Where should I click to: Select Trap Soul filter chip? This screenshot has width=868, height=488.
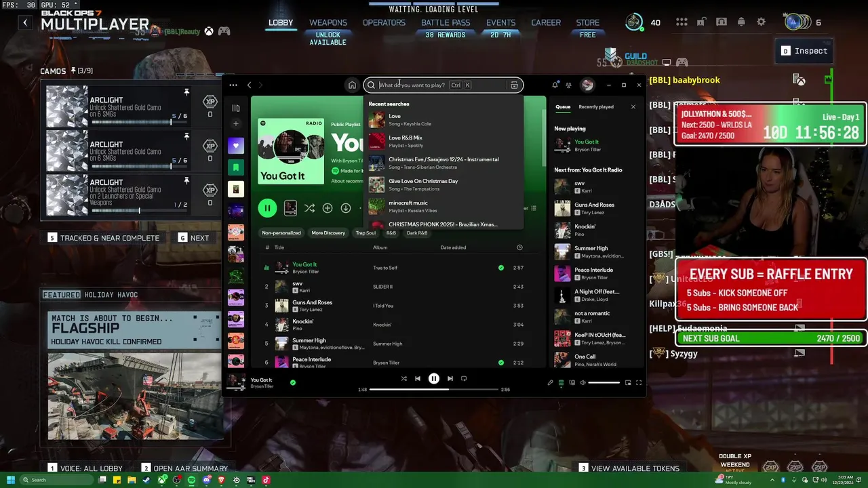[x=366, y=233]
